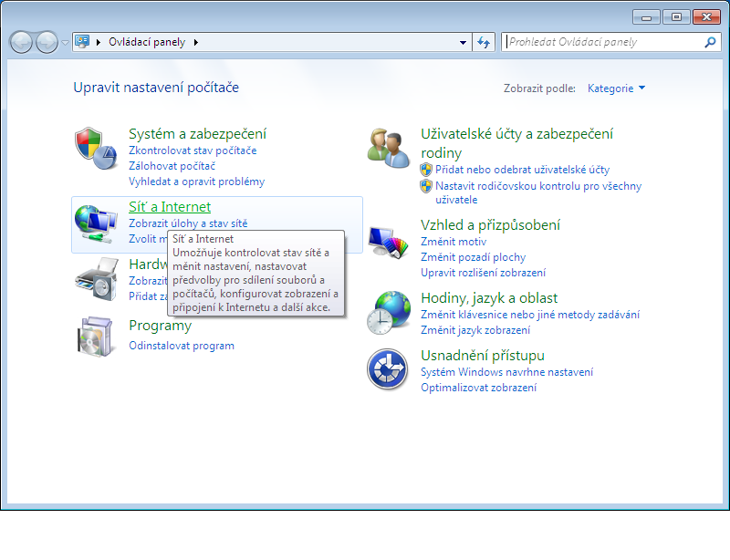The image size is (730, 560).
Task: Open Optimalizovat zobrazení link
Action: pyautogui.click(x=478, y=388)
